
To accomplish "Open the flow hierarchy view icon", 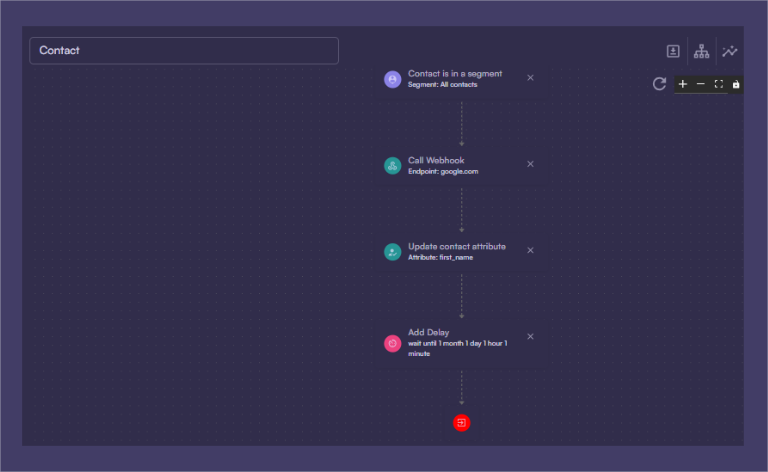I will [701, 51].
